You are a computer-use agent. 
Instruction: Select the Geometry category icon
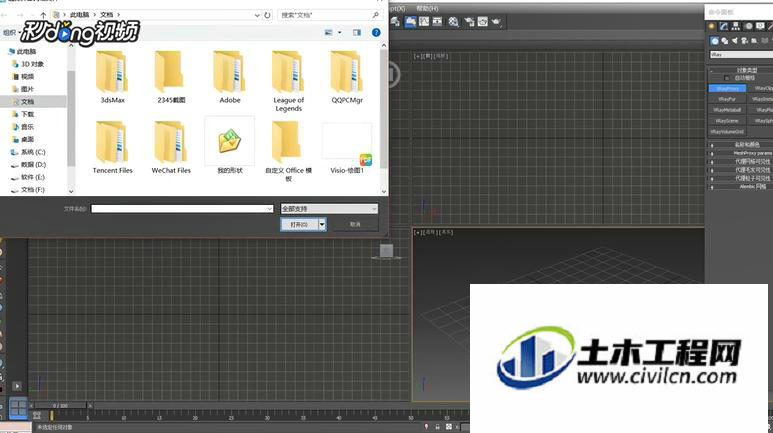(714, 40)
